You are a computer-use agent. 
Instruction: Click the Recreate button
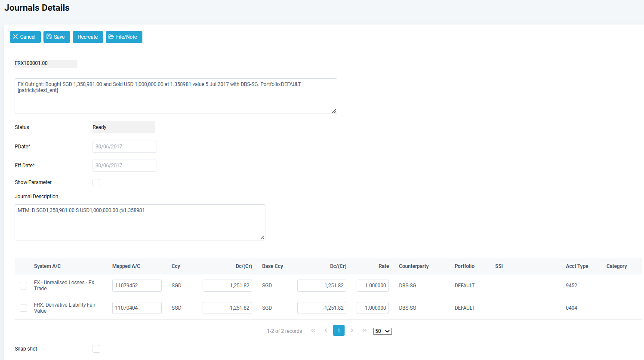[x=88, y=37]
